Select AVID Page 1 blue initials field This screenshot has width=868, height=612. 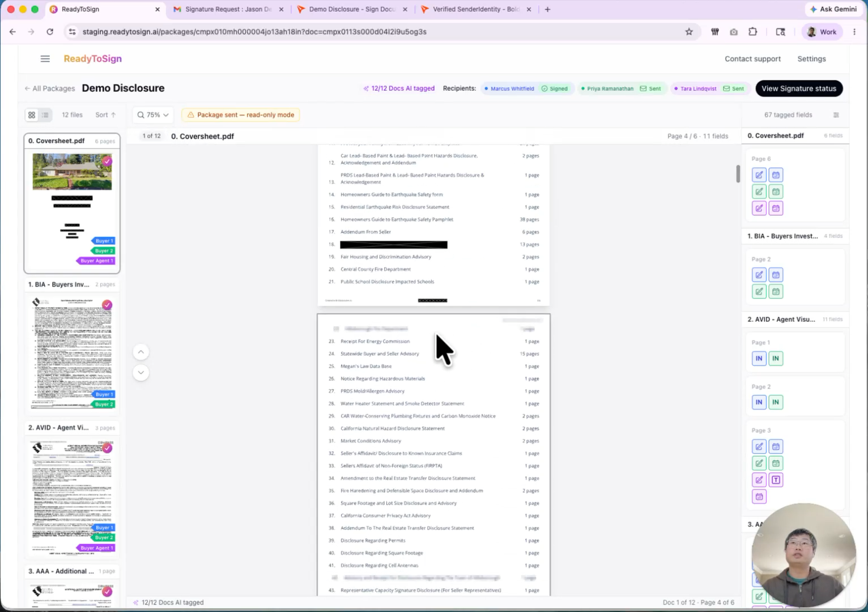pyautogui.click(x=759, y=358)
